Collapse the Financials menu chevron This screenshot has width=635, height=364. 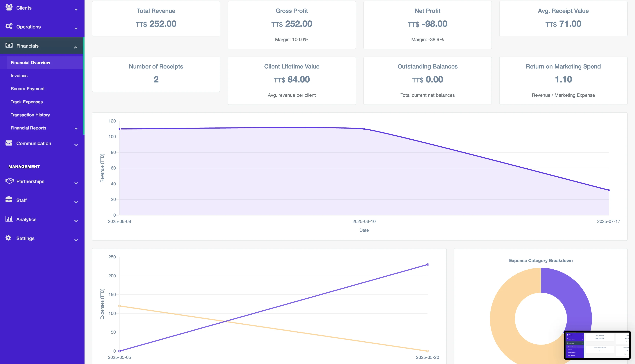pyautogui.click(x=76, y=47)
